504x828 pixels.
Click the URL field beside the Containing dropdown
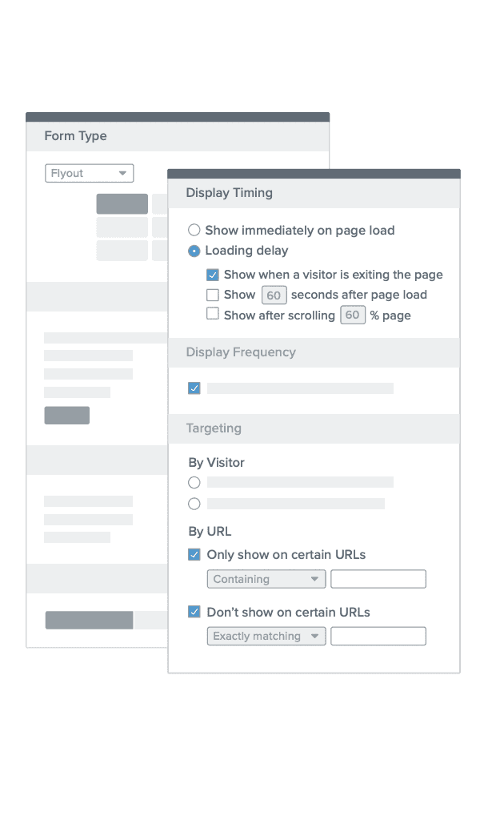coord(378,579)
